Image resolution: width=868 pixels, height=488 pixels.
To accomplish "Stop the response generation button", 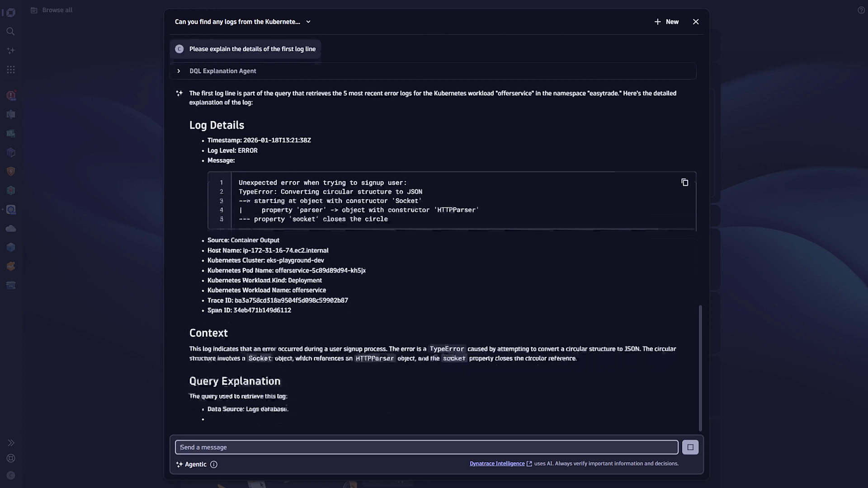I will tap(690, 447).
